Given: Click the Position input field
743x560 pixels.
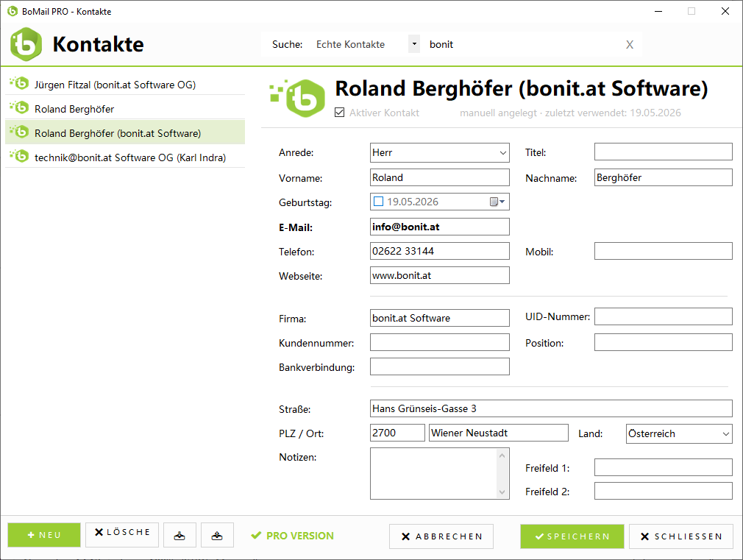Looking at the screenshot, I should [x=664, y=342].
